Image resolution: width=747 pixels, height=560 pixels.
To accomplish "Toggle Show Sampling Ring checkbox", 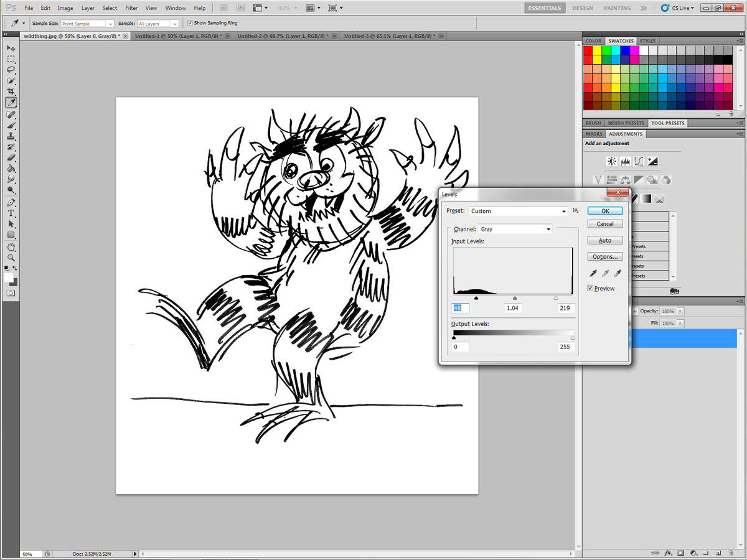I will coord(190,23).
